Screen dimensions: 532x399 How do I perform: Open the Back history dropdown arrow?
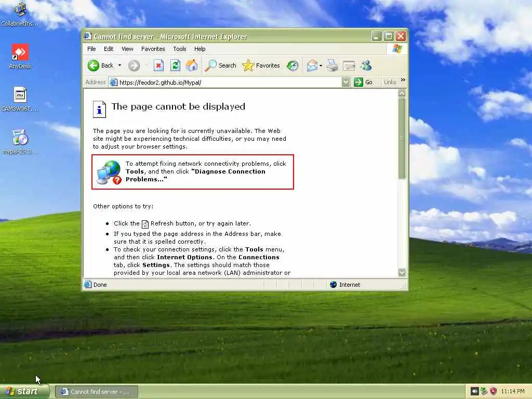tap(119, 65)
